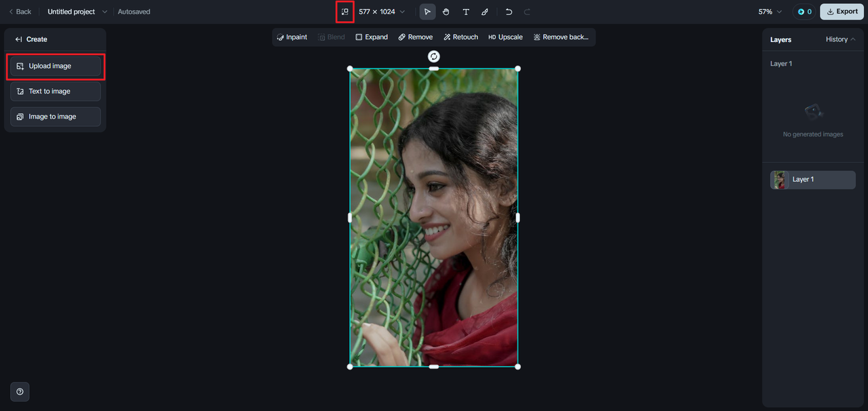Click the top-left corner handle of image
The width and height of the screenshot is (868, 411).
pyautogui.click(x=350, y=68)
